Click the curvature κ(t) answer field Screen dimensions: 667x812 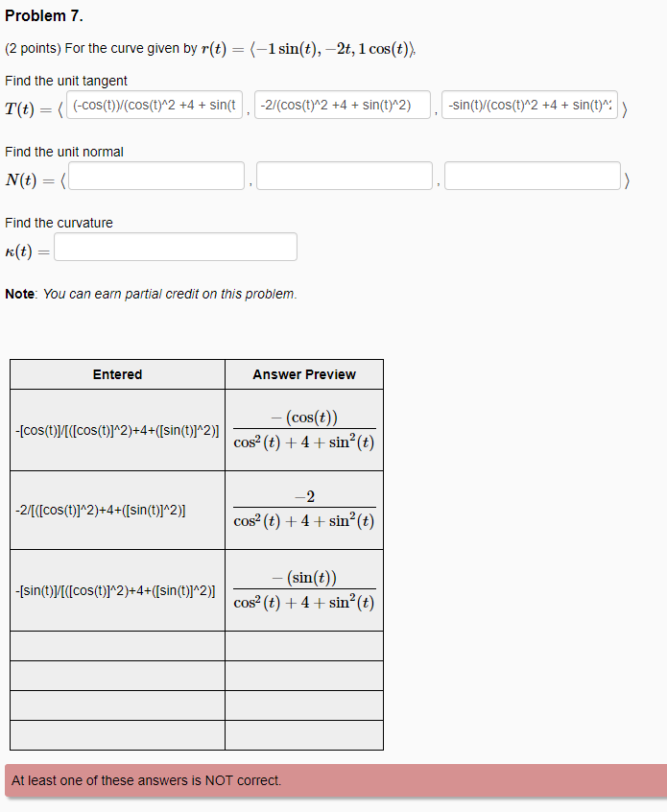click(176, 247)
